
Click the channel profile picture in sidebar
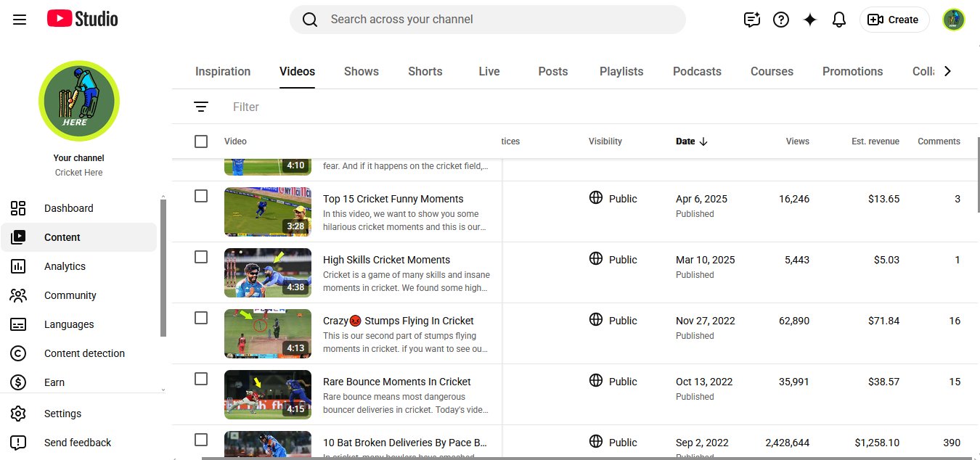tap(78, 101)
